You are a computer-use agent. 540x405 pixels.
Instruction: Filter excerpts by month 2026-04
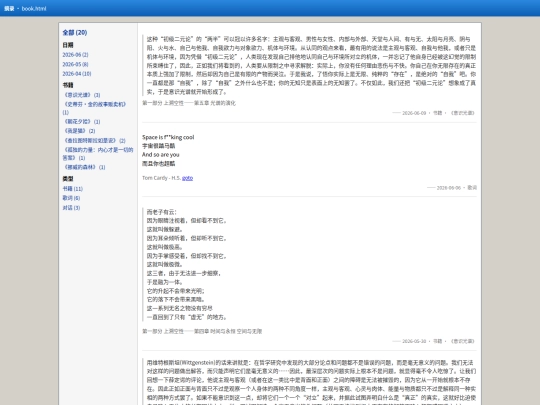click(x=77, y=74)
